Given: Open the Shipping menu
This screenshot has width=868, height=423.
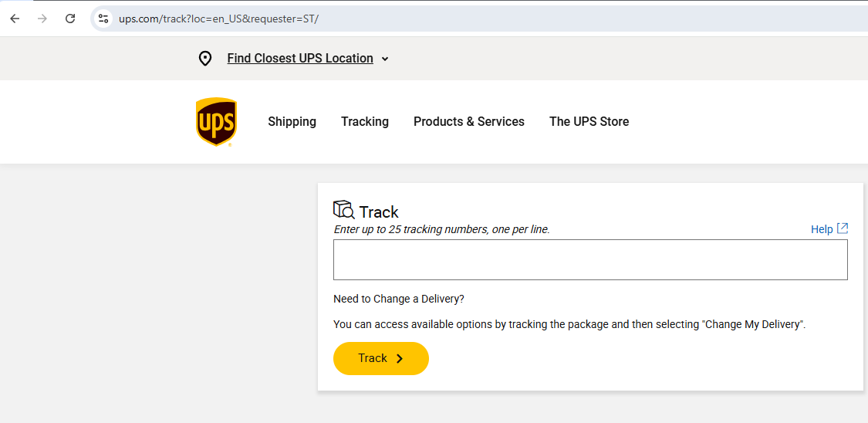Looking at the screenshot, I should click(292, 121).
